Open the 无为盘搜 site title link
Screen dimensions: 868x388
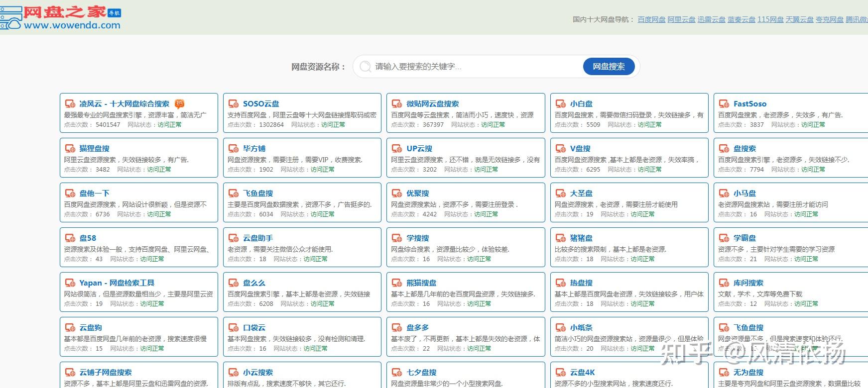748,373
